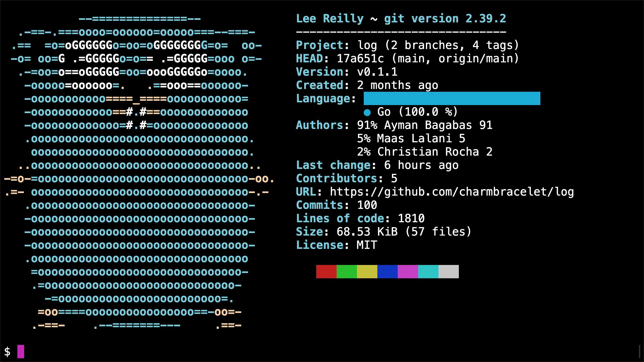Click the yellow color swatch
The image size is (644, 362).
point(367,271)
